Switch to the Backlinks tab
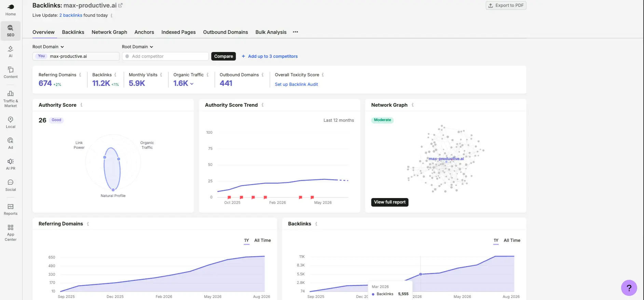This screenshot has height=300, width=644. (x=73, y=32)
